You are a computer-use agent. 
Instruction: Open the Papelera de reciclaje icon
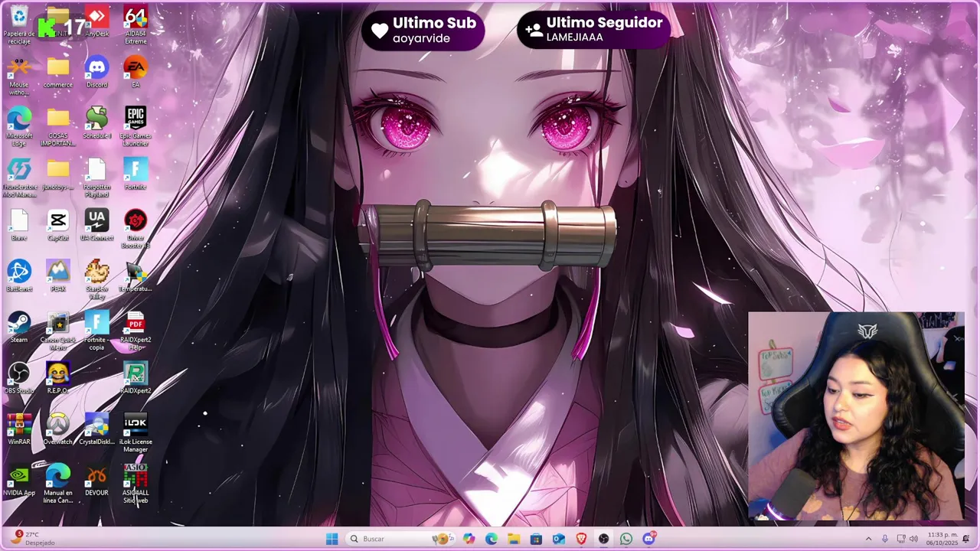[19, 24]
